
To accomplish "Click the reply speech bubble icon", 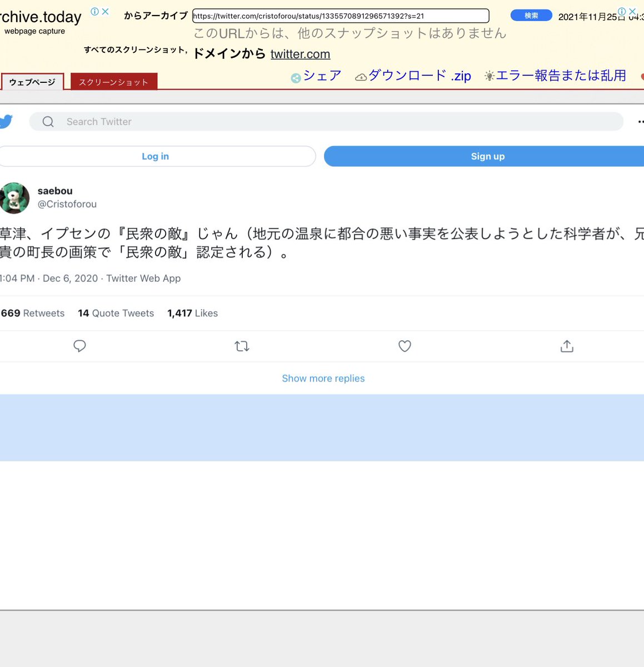I will coord(79,346).
